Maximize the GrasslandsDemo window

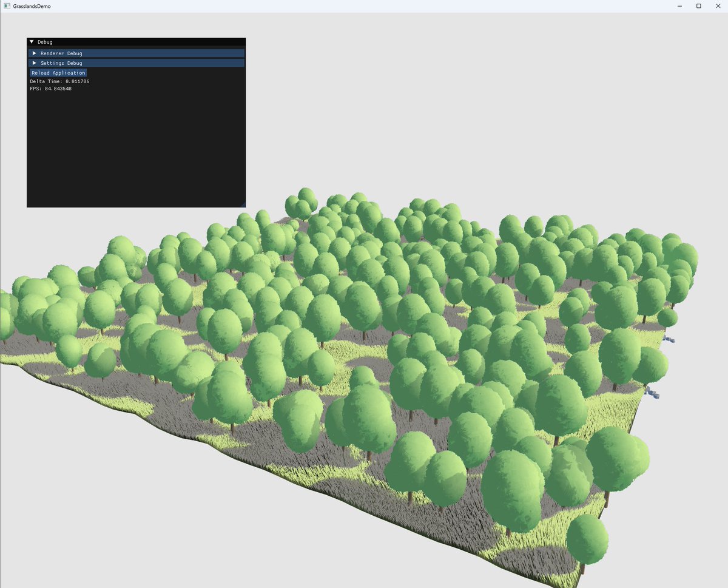pos(698,5)
